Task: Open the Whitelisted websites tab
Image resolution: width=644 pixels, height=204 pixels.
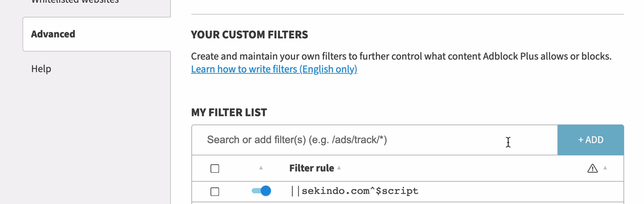Action: pyautogui.click(x=75, y=2)
